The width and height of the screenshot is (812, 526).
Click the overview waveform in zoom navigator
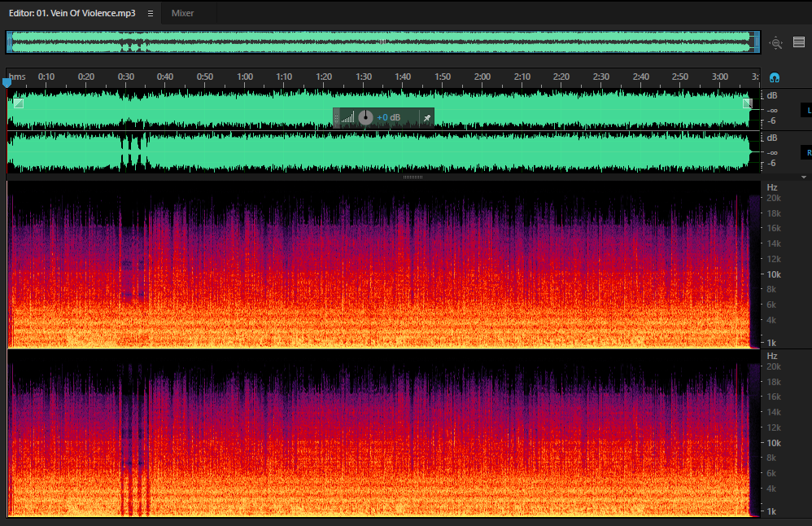[382, 42]
